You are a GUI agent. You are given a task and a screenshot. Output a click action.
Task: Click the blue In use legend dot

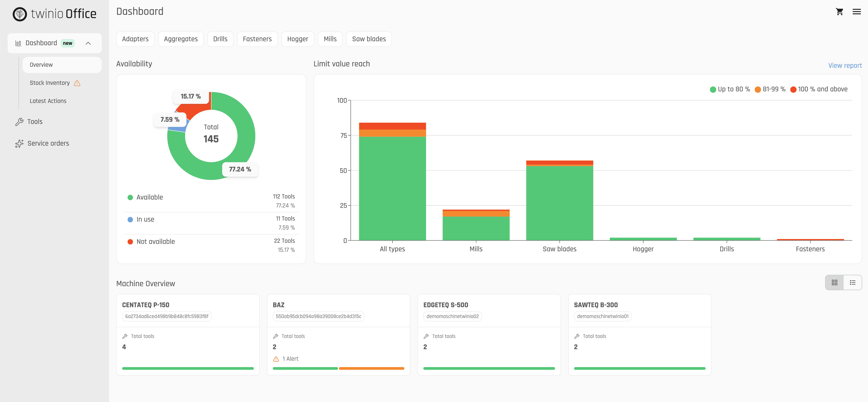tap(130, 220)
